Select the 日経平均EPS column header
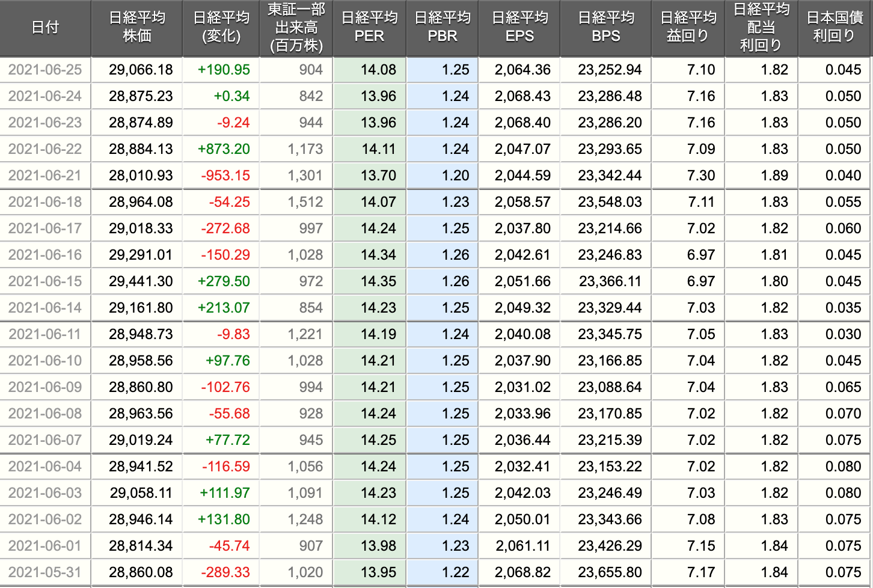Screen dimensions: 873x588 [x=519, y=28]
